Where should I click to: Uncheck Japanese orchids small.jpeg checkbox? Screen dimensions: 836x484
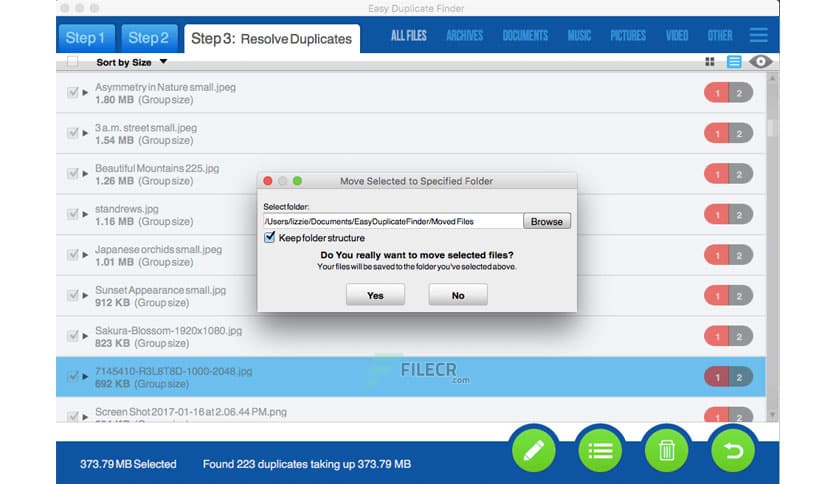(73, 254)
